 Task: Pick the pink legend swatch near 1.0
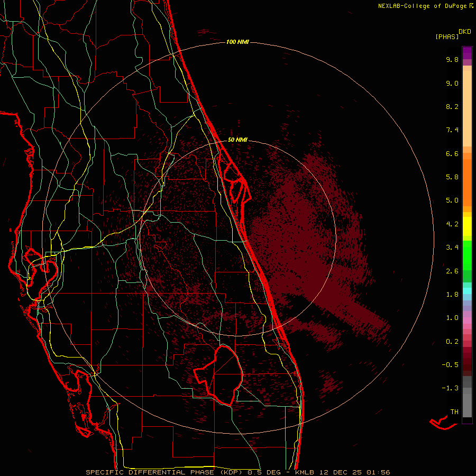point(467,321)
